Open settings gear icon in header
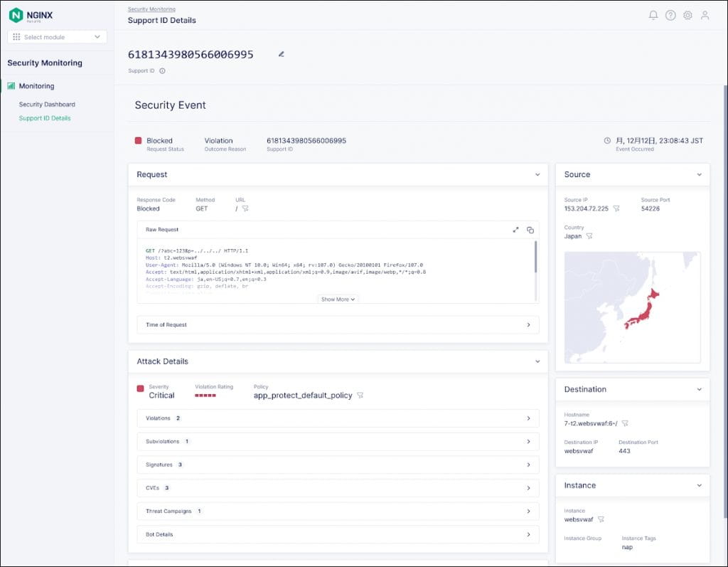 (687, 15)
